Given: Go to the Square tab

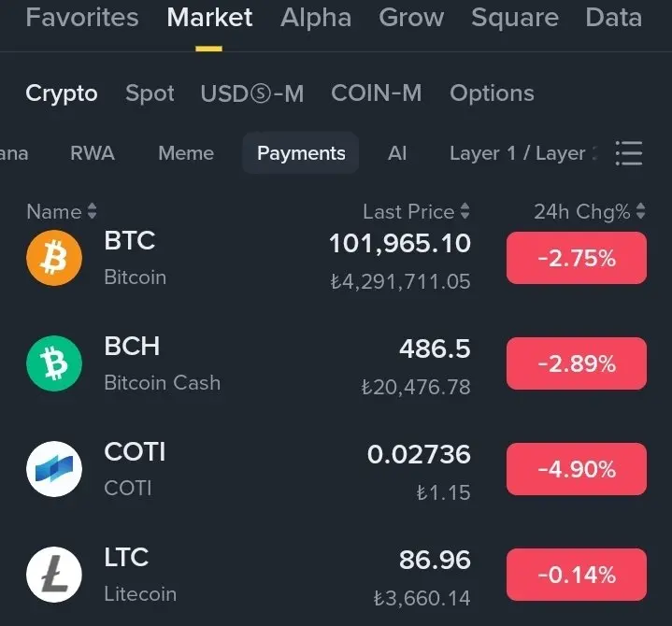Looking at the screenshot, I should (515, 18).
